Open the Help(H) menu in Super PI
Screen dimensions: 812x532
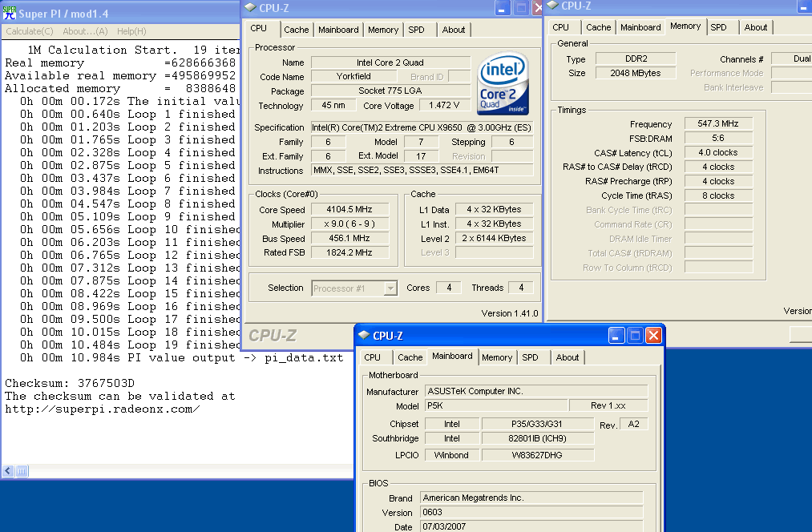(x=131, y=31)
